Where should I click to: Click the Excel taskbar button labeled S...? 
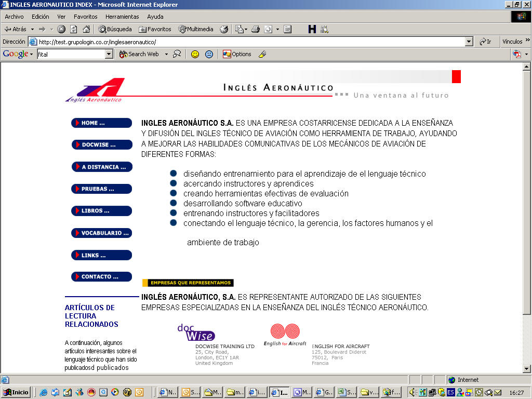(x=347, y=393)
